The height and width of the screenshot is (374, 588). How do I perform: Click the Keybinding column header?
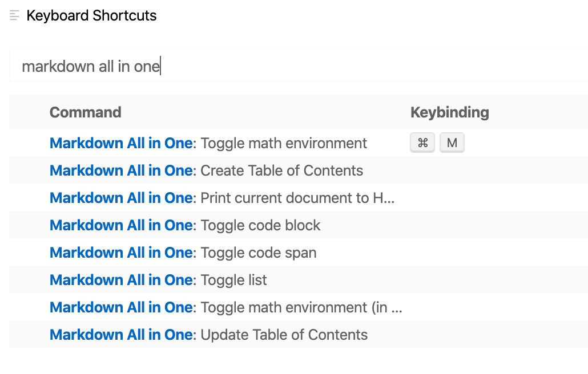[x=449, y=112]
